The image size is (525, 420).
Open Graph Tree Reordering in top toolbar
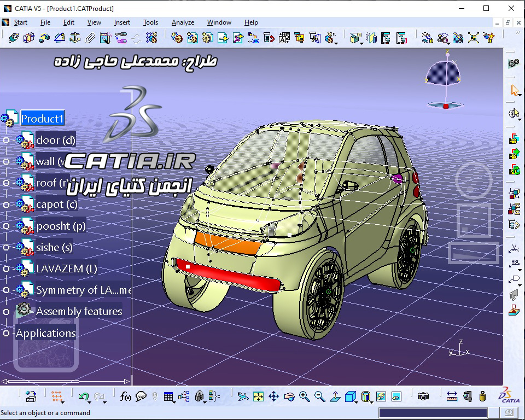tap(269, 38)
